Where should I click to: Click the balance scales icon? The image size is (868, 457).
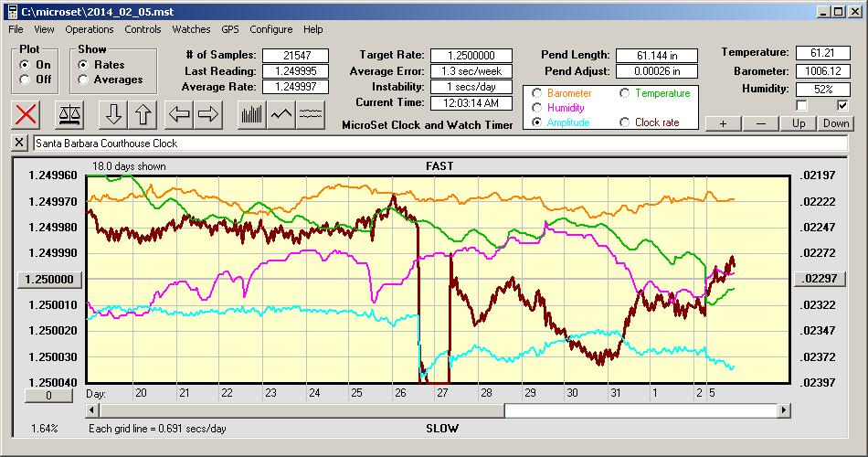click(67, 114)
